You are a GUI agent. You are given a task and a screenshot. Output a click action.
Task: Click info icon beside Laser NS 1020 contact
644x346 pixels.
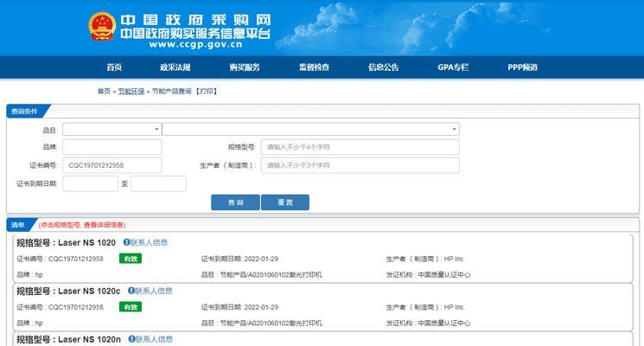pyautogui.click(x=126, y=242)
